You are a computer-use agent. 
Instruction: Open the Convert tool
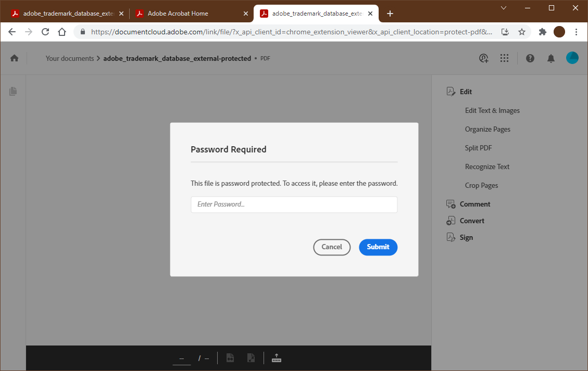tap(471, 220)
